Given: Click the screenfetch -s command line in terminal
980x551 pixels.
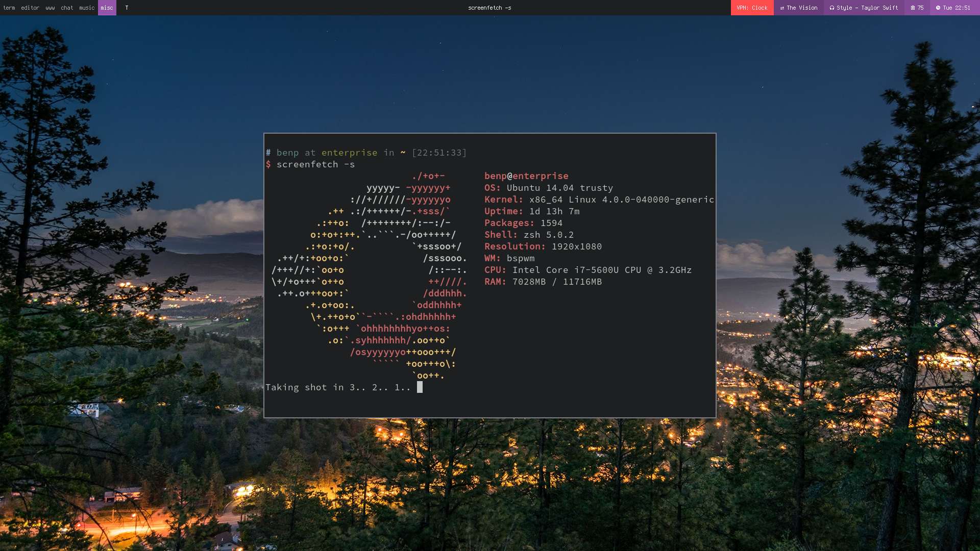Looking at the screenshot, I should (x=315, y=164).
